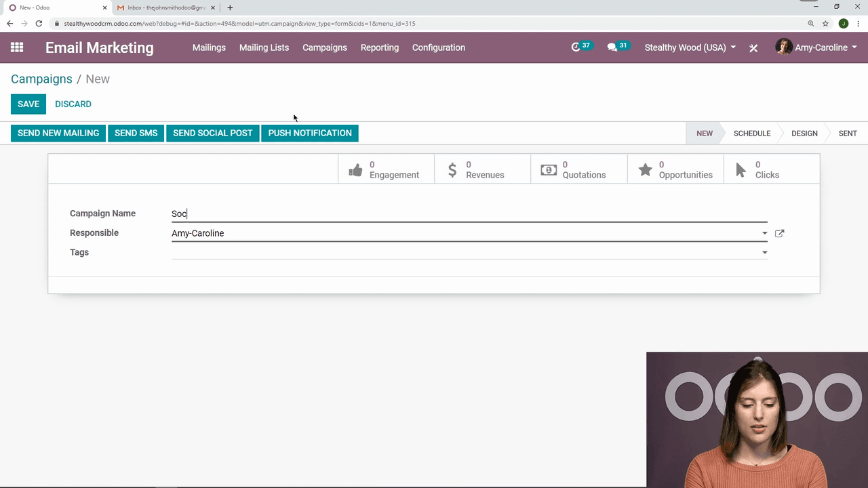868x488 pixels.
Task: Expand the Responsible dropdown arrow
Action: (764, 233)
